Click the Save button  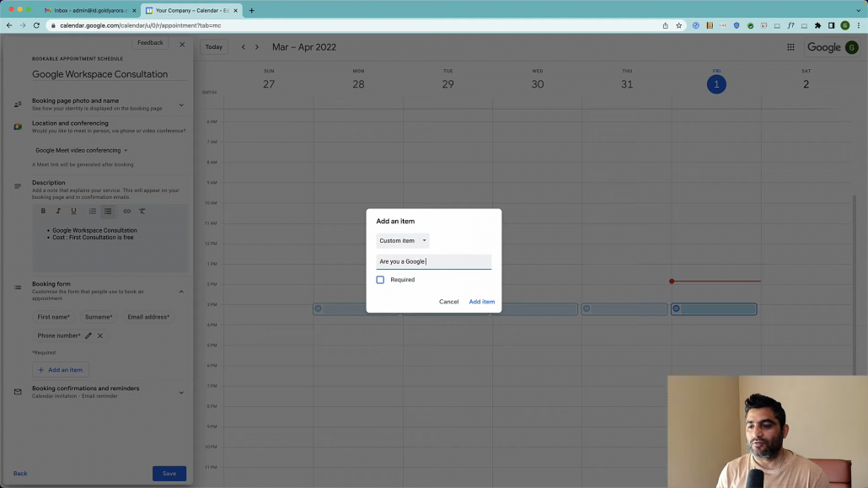[x=169, y=474]
